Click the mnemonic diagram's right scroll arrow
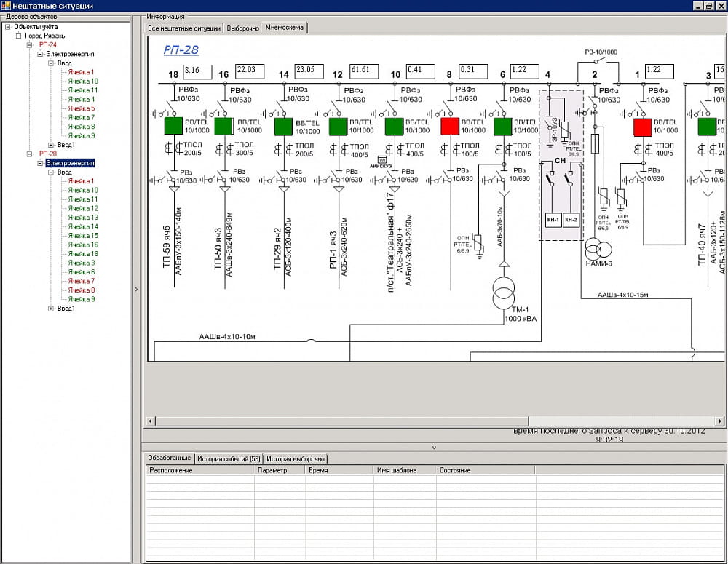This screenshot has height=564, width=728. [x=720, y=421]
